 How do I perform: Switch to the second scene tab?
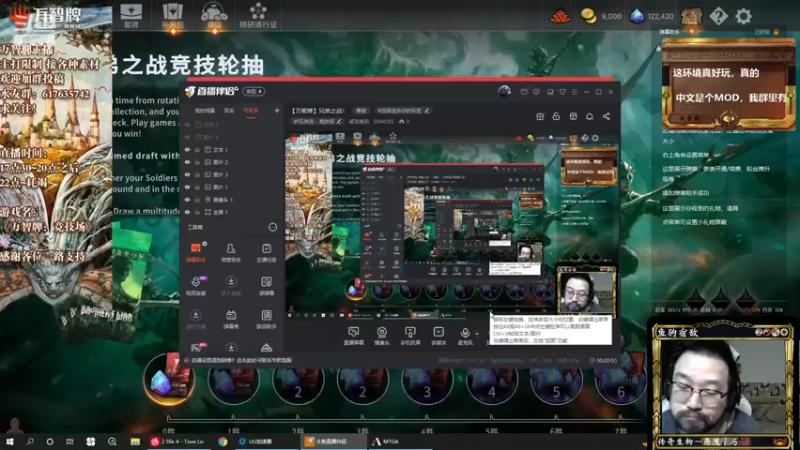229,110
